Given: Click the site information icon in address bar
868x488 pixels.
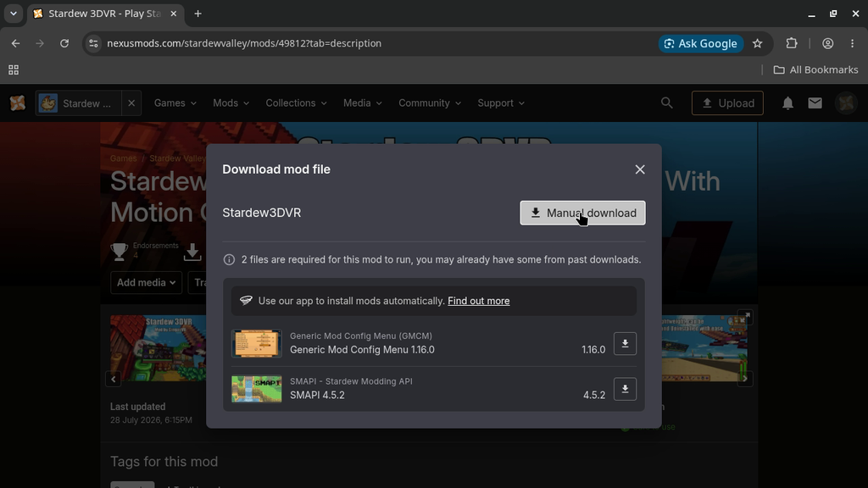Looking at the screenshot, I should click(x=93, y=43).
